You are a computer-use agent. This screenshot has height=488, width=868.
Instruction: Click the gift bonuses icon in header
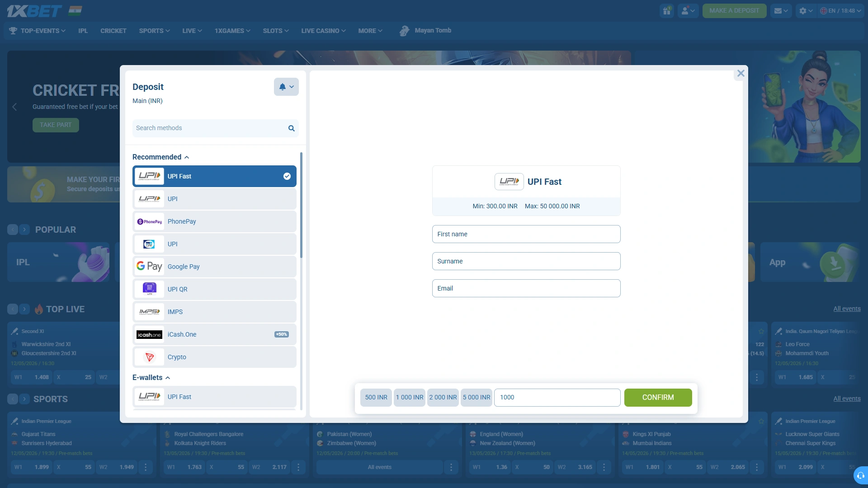pyautogui.click(x=667, y=11)
